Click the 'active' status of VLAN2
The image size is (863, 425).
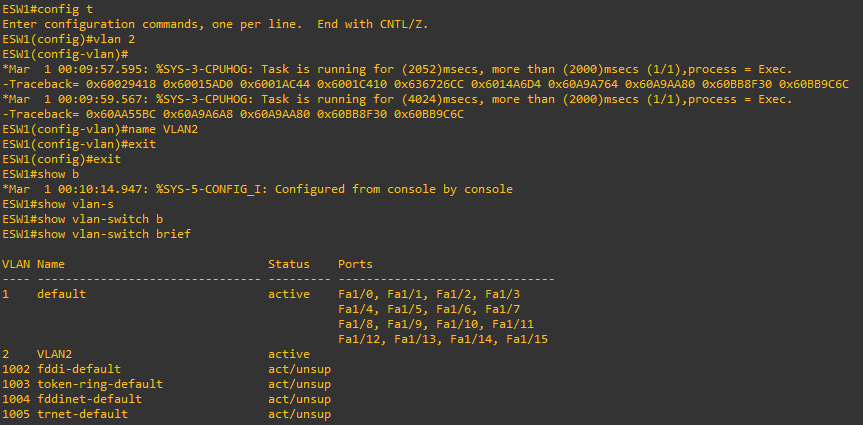click(289, 354)
